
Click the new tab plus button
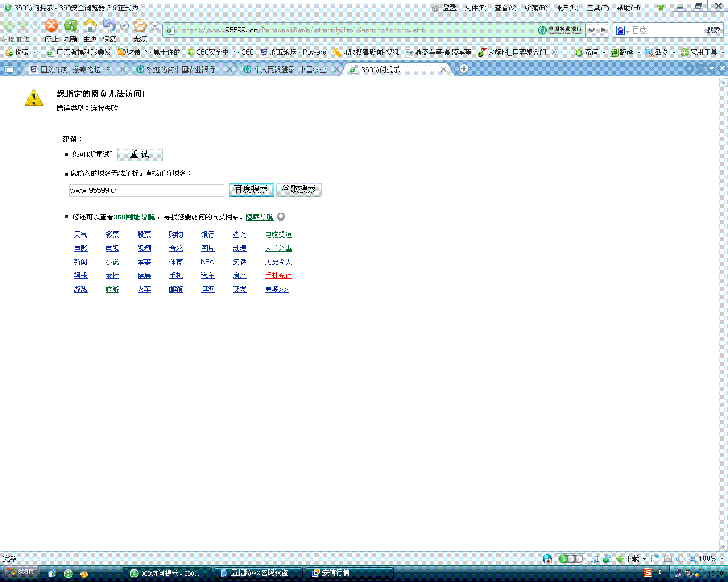[x=464, y=69]
